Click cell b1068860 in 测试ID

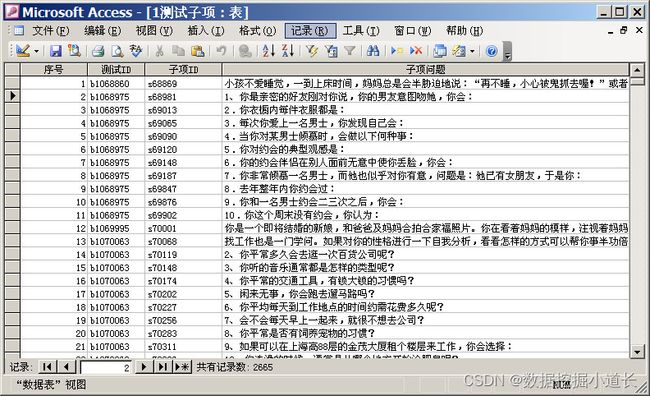point(116,84)
